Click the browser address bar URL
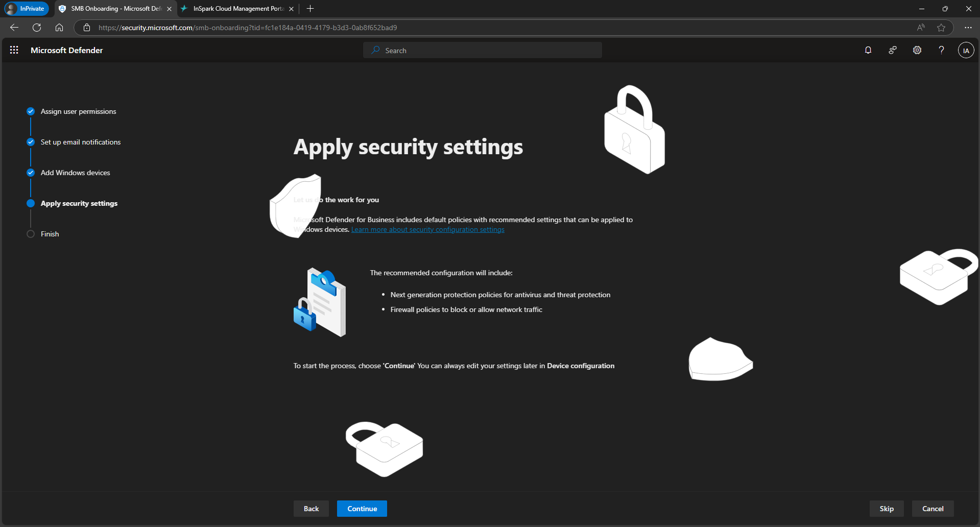Viewport: 980px width, 527px height. click(248, 28)
